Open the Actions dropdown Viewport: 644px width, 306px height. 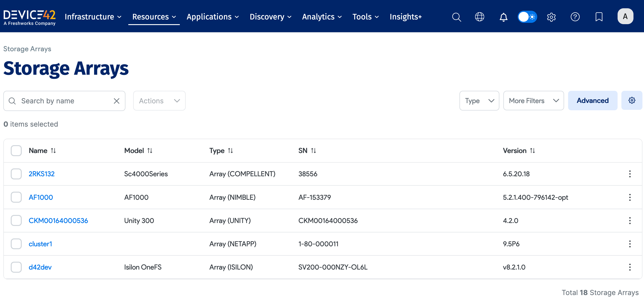[x=159, y=101]
